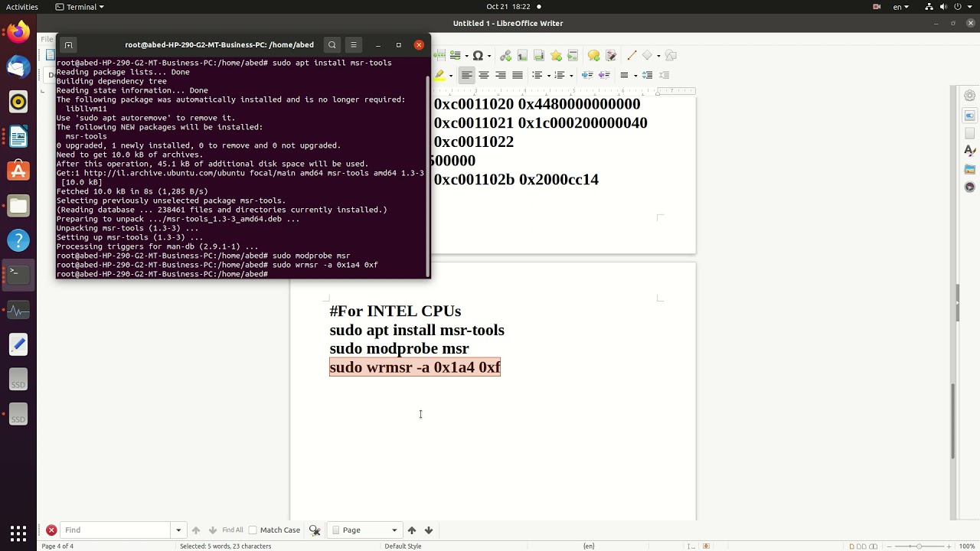Viewport: 980px width, 551px height.
Task: Open the special character dropdown arrow
Action: [489, 56]
